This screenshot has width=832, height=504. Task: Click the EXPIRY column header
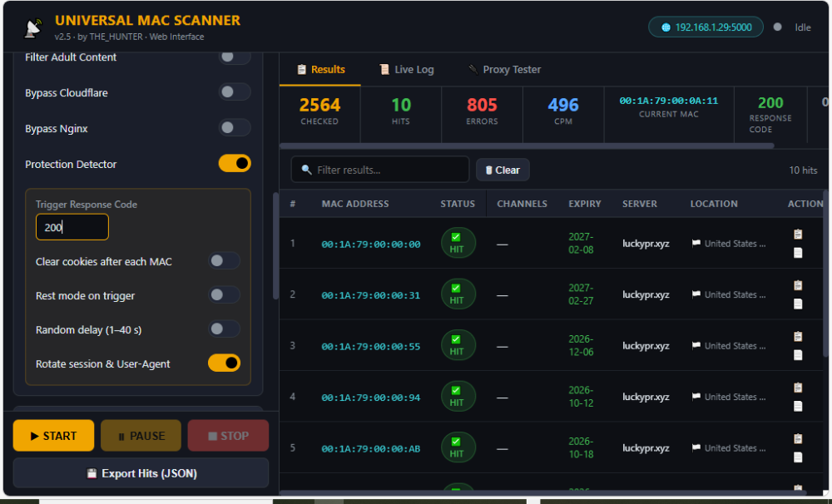pos(585,204)
